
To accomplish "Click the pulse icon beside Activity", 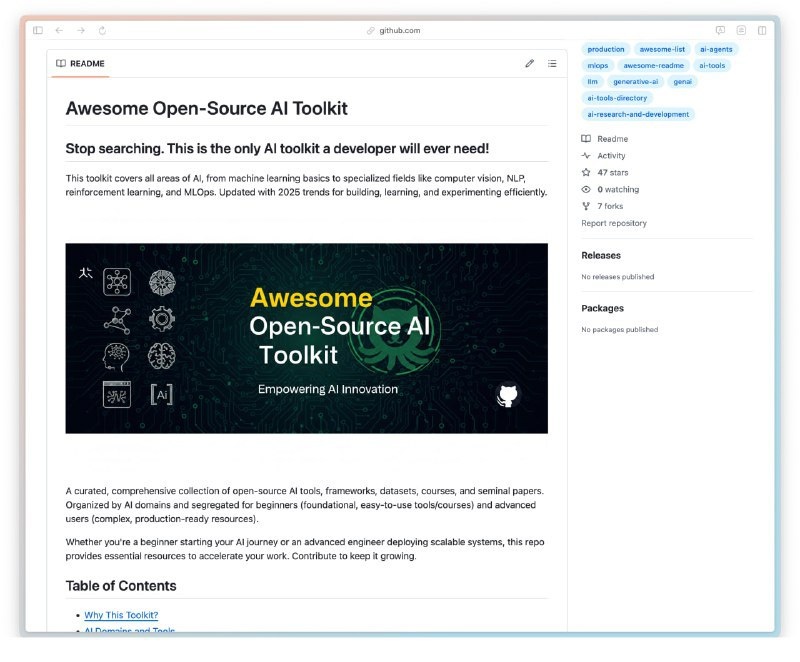I will coord(586,156).
